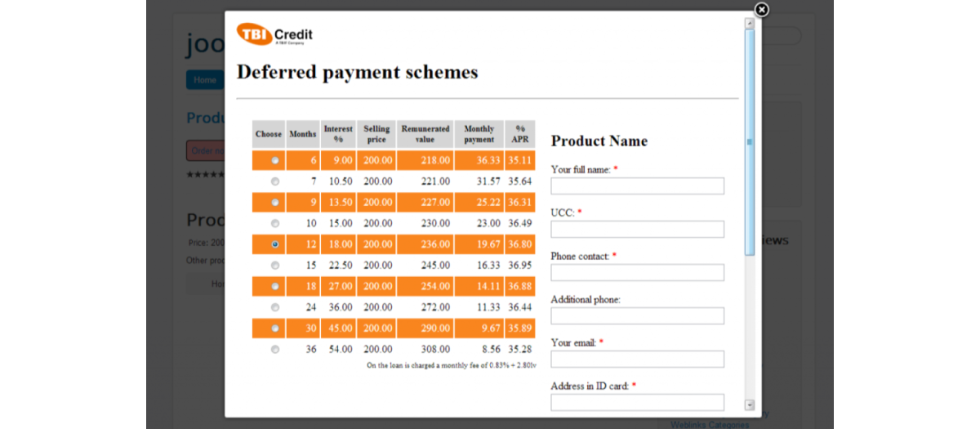Choose the 9 months radio button

click(274, 202)
